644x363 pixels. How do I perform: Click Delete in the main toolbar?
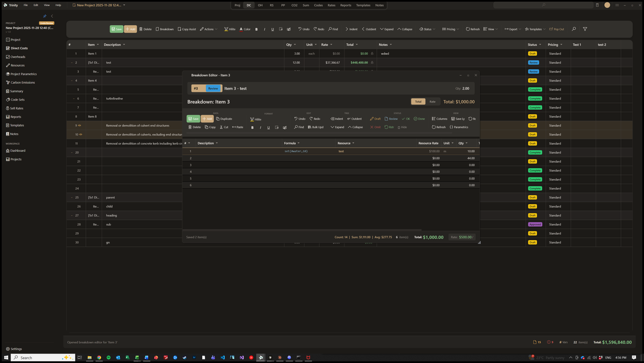click(145, 29)
